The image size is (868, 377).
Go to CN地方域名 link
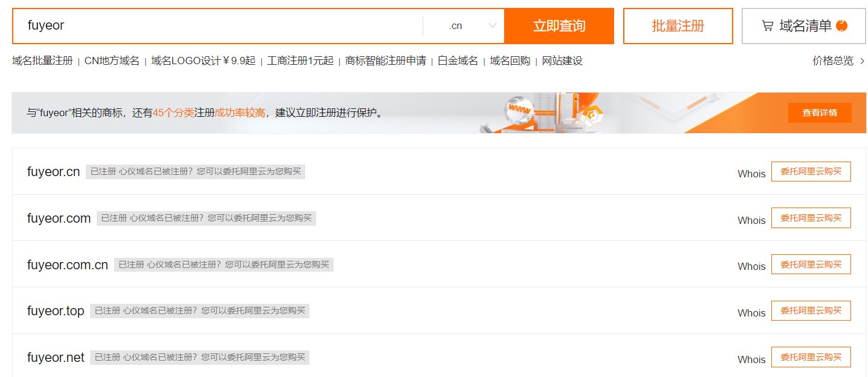112,61
